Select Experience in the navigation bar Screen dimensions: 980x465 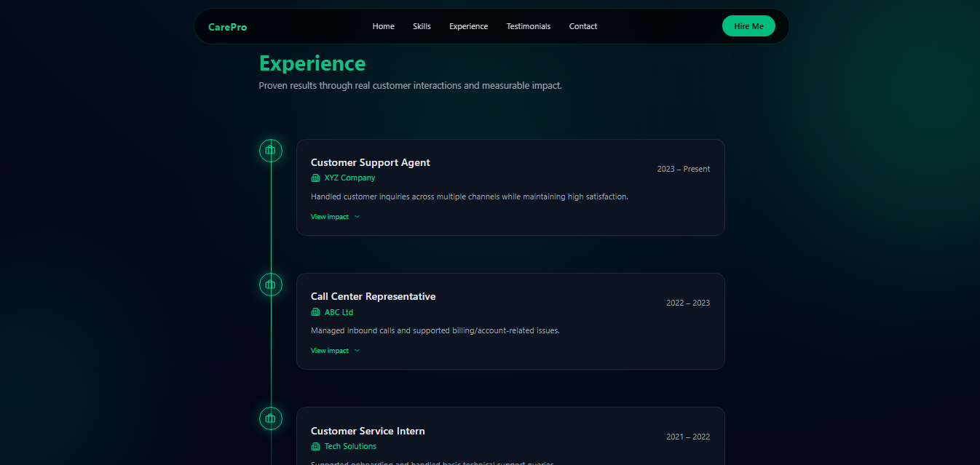point(469,26)
